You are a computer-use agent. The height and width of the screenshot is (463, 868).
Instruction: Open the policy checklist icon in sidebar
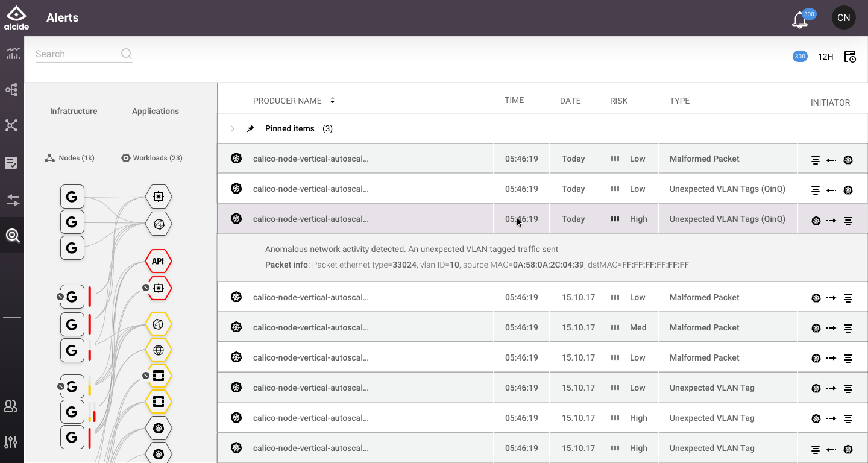12,163
